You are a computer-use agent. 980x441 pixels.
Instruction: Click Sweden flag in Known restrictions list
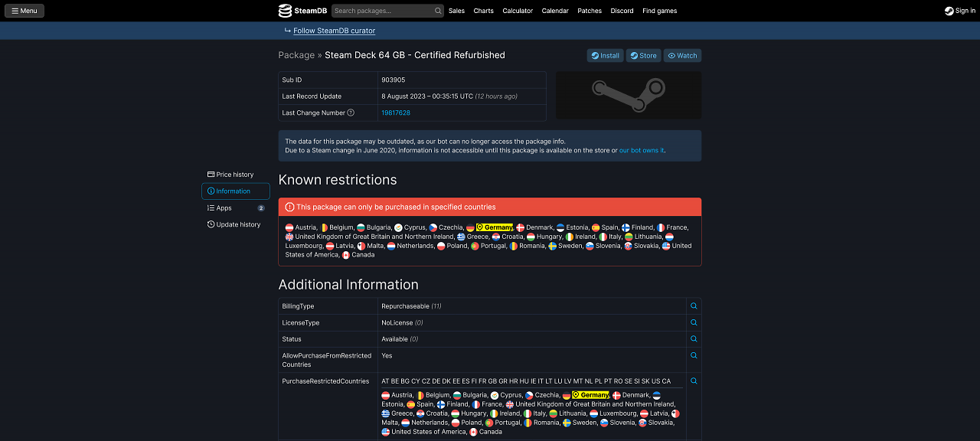[552, 246]
